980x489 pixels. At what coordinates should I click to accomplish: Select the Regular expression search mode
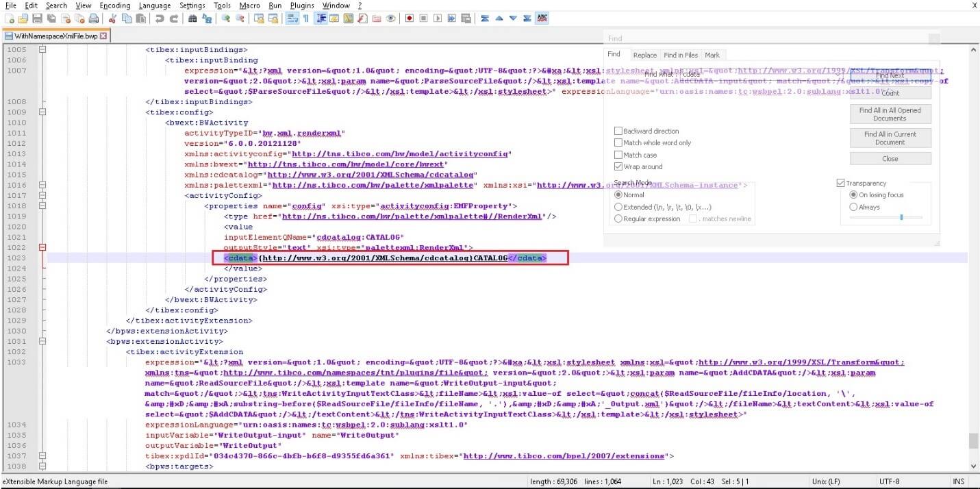(x=618, y=218)
